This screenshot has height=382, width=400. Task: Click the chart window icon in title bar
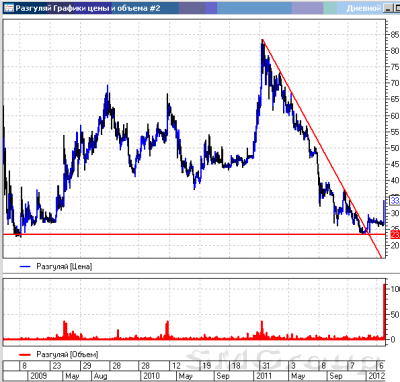pos(9,8)
